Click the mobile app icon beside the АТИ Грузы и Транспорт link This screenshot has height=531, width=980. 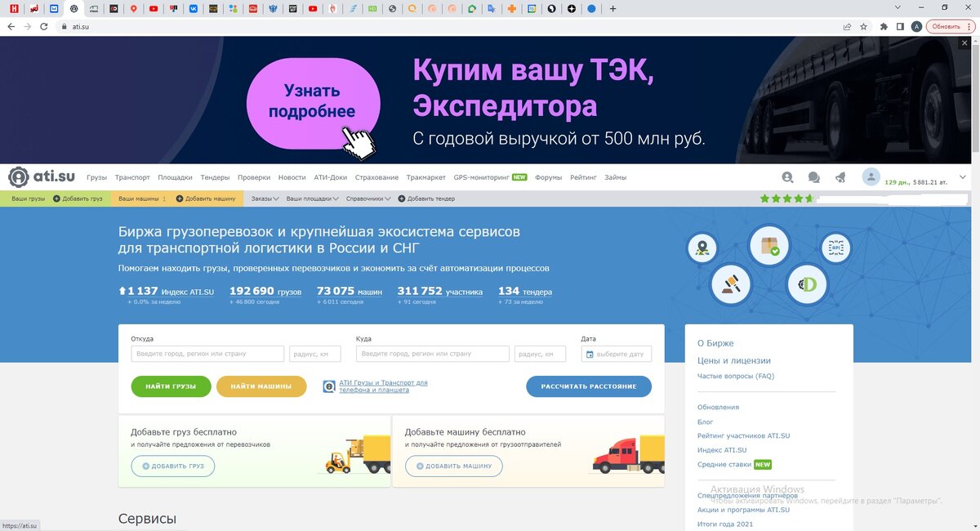point(329,386)
